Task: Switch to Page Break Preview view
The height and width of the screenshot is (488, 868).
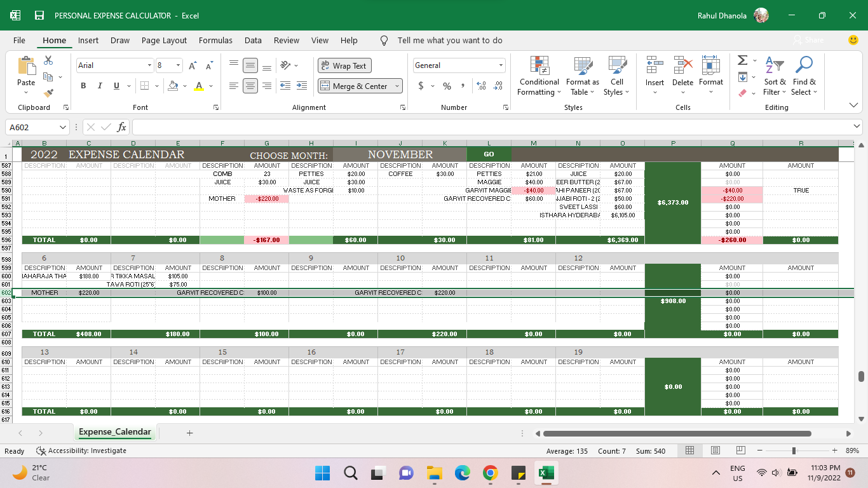Action: click(740, 451)
